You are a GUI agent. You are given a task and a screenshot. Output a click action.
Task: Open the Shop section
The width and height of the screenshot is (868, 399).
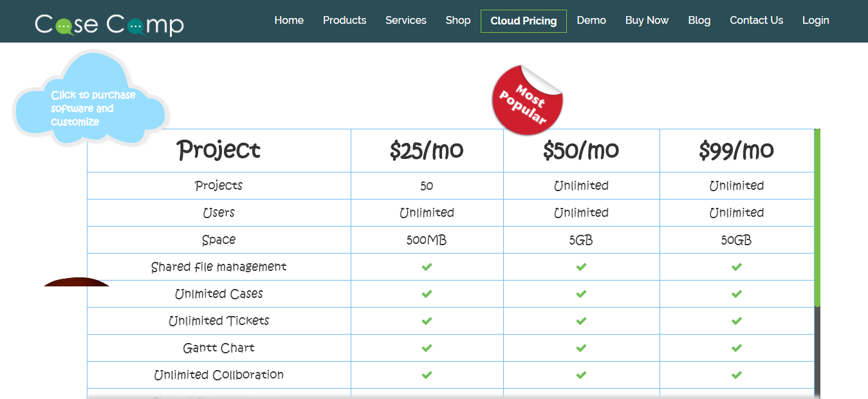[x=457, y=20]
